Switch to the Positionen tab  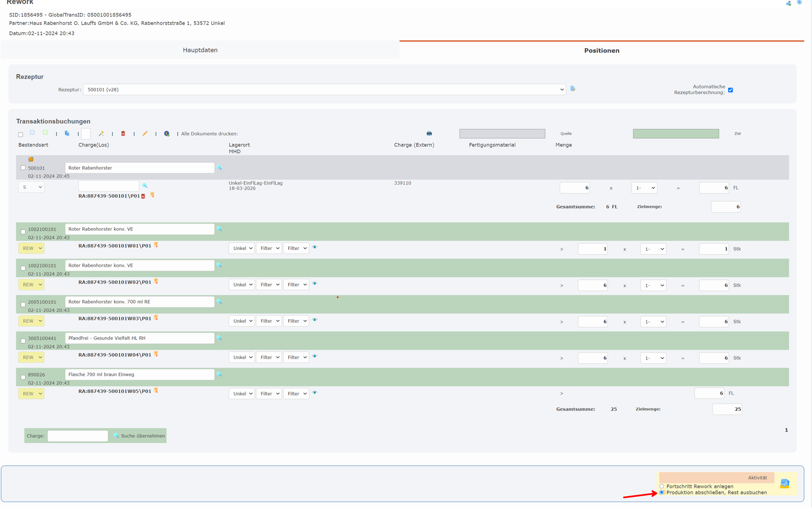pyautogui.click(x=601, y=50)
